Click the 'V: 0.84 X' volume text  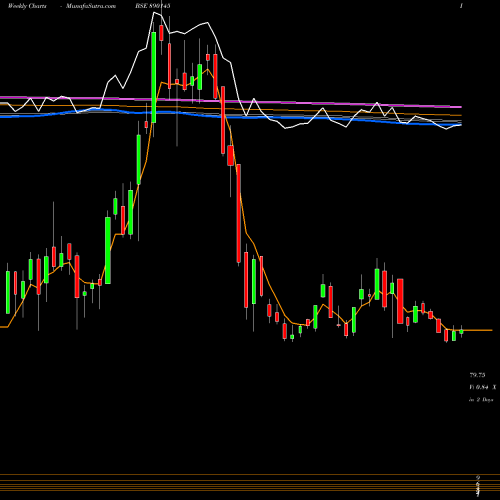482,387
